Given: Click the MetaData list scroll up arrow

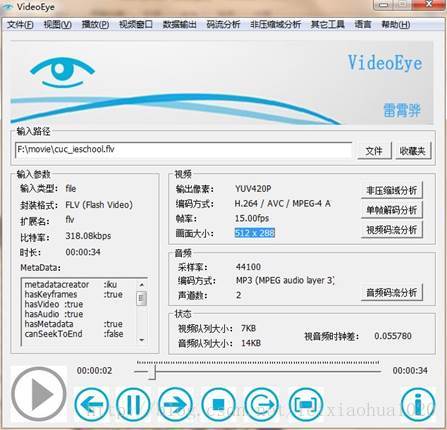Looking at the screenshot, I should point(142,285).
